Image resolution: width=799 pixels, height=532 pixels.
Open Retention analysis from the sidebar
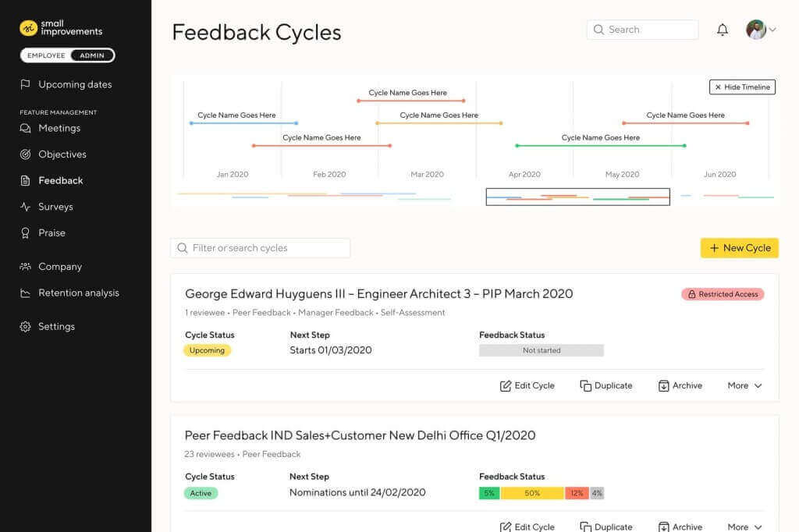pyautogui.click(x=78, y=293)
